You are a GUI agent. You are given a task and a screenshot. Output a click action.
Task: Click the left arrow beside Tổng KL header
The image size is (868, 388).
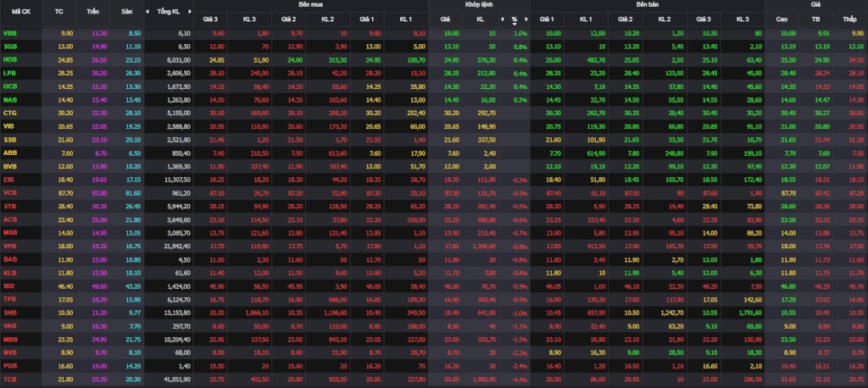pyautogui.click(x=147, y=12)
